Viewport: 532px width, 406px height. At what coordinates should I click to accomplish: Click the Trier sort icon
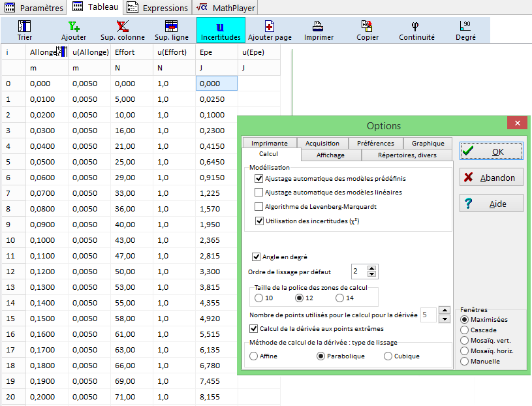pos(24,26)
